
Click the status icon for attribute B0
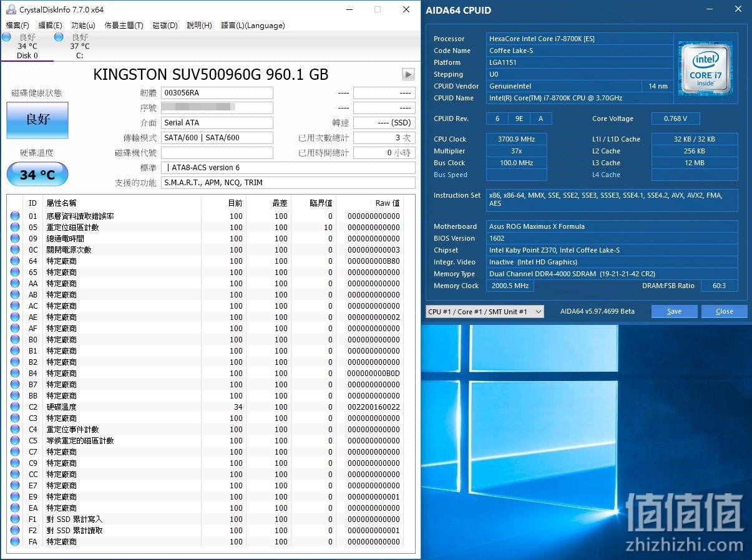[15, 339]
